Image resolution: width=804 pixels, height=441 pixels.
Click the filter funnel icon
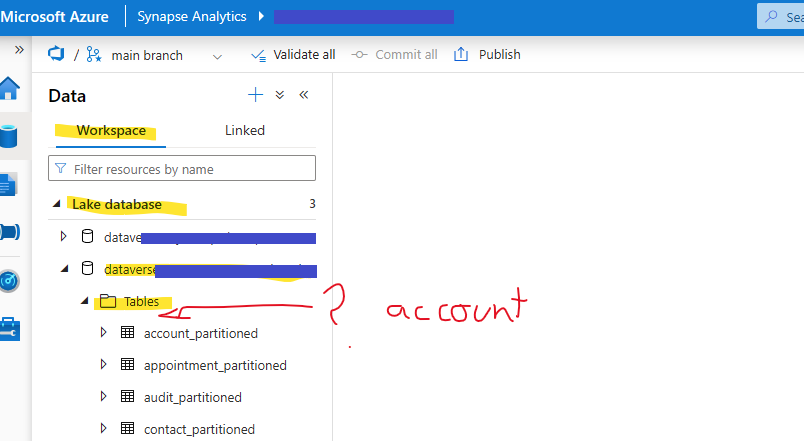pos(61,168)
